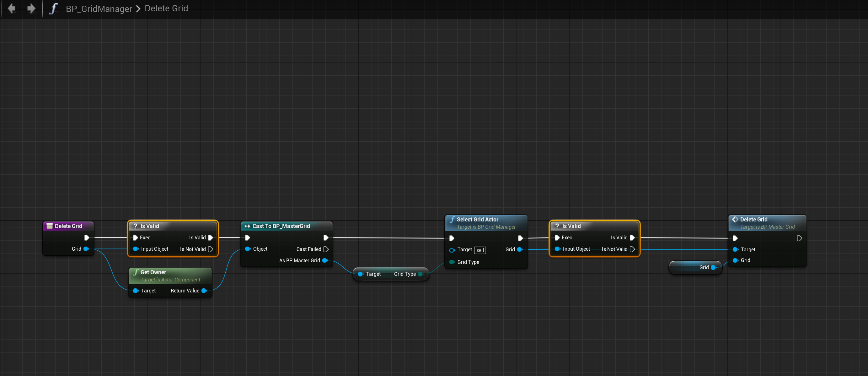Select the purple Delete Grid entry node

click(68, 226)
